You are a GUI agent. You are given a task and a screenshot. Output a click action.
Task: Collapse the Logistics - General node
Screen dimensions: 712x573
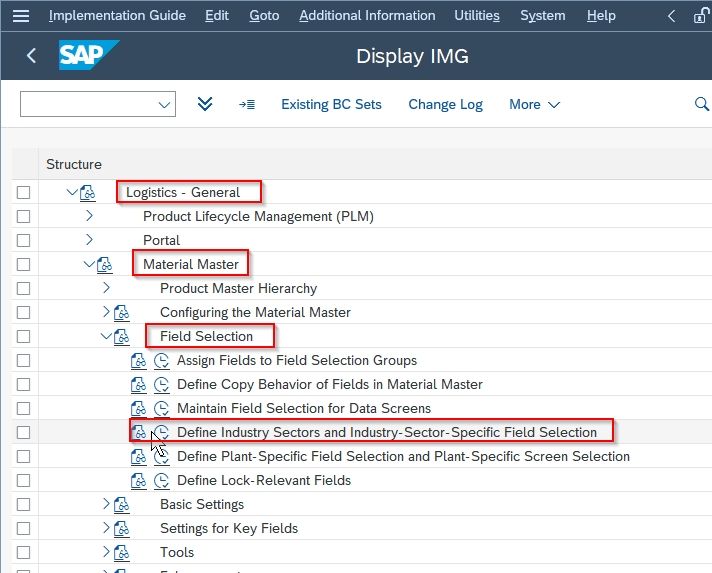pyautogui.click(x=72, y=192)
